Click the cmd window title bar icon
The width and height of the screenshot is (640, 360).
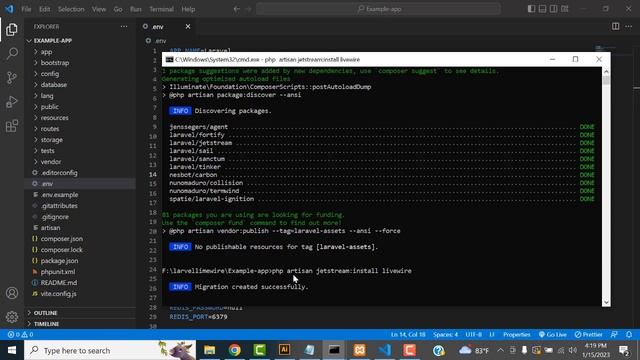pos(169,60)
